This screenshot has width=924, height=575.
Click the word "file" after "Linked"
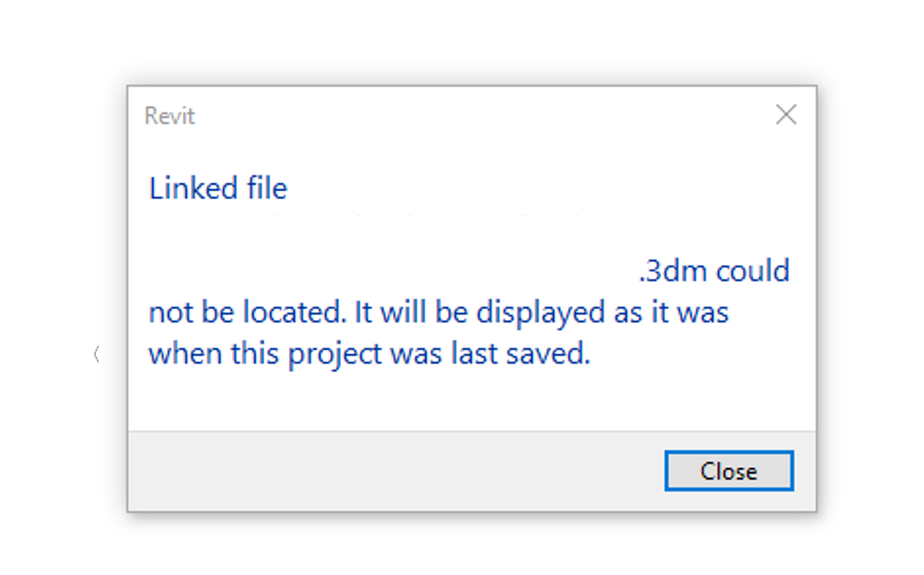pos(267,189)
